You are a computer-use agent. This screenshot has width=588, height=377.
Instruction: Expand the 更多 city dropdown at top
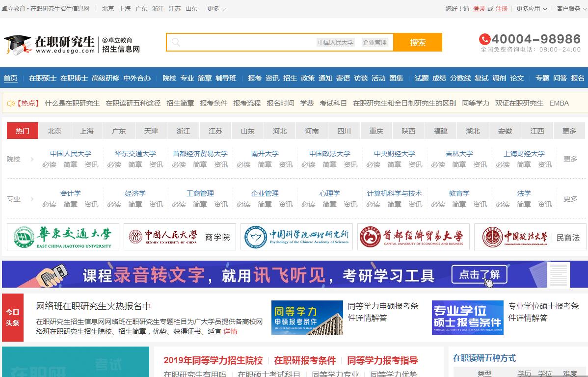pyautogui.click(x=216, y=9)
